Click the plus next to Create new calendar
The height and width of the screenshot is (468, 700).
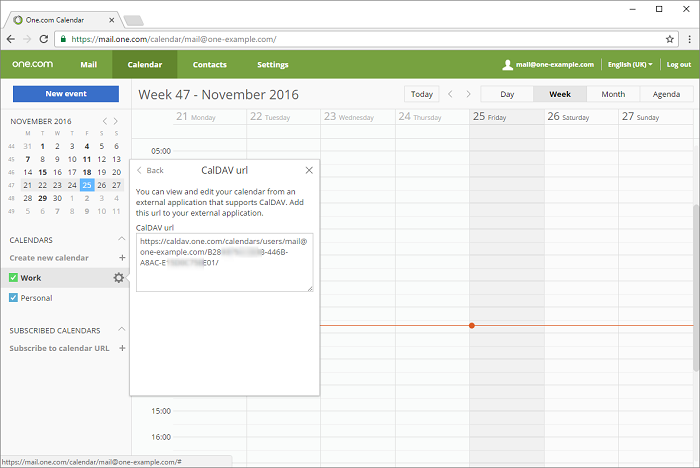(122, 258)
